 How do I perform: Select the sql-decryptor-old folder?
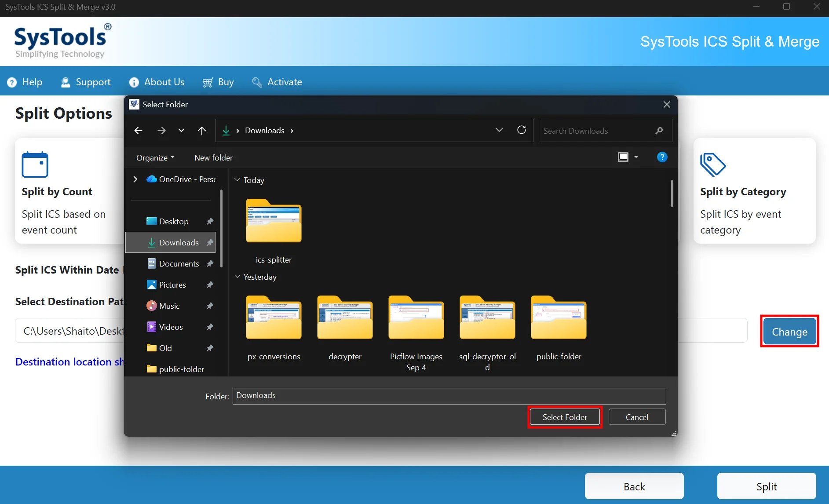click(487, 333)
